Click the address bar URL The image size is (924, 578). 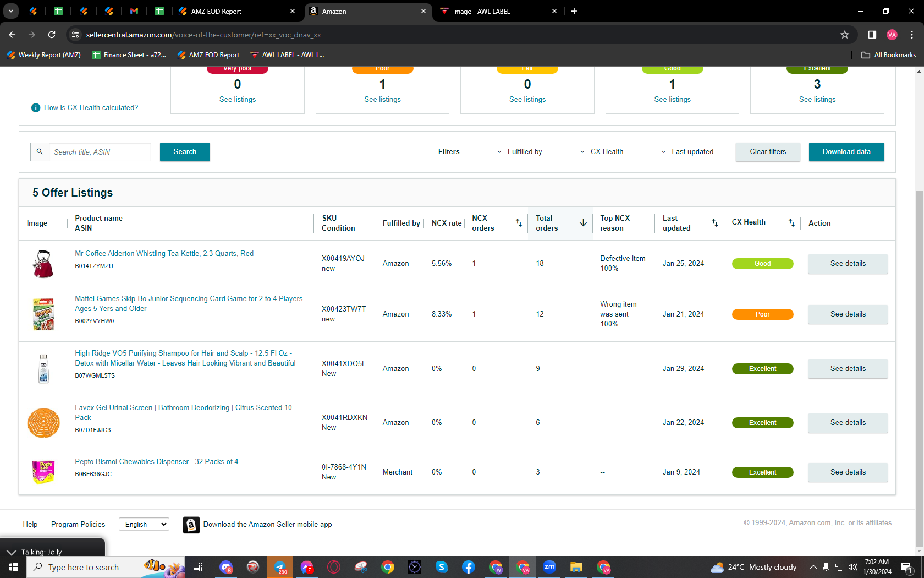point(204,35)
